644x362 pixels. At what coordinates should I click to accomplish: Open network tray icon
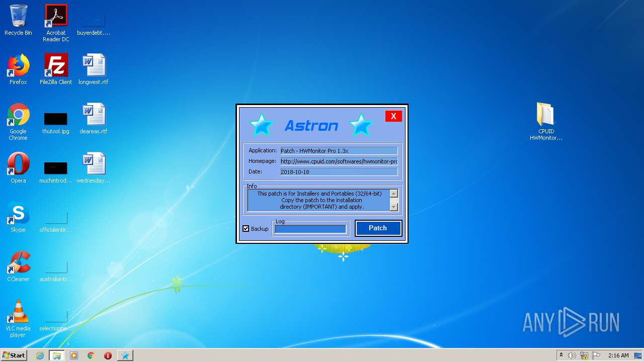(x=584, y=355)
